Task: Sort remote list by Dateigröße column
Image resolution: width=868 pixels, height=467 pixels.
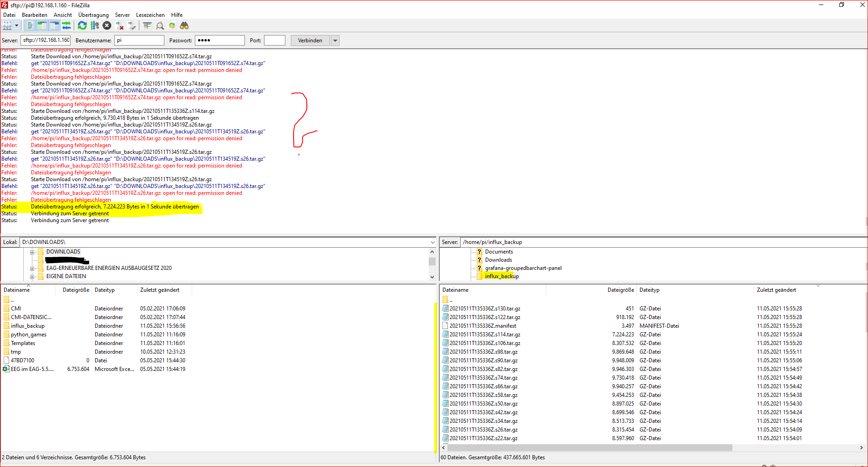Action: point(591,290)
